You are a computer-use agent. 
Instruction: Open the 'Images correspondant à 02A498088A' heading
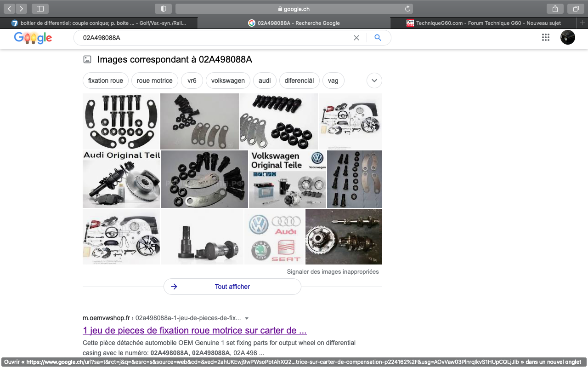point(175,59)
